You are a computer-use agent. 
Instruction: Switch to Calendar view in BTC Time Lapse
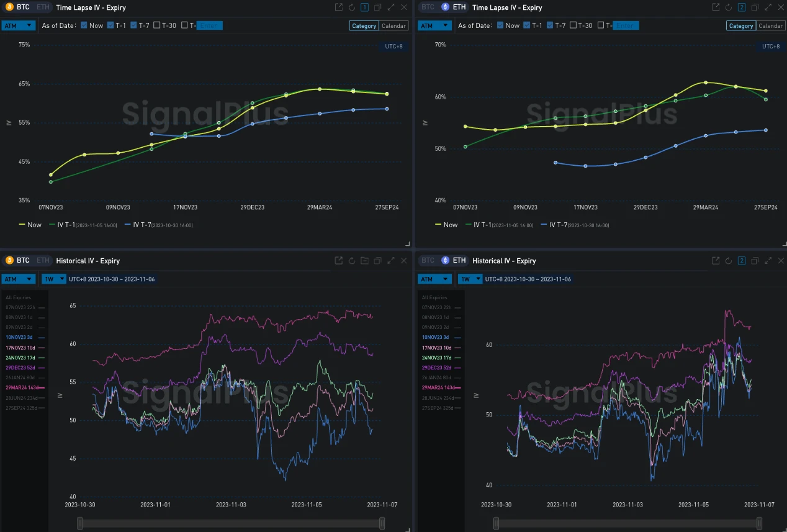coord(393,26)
